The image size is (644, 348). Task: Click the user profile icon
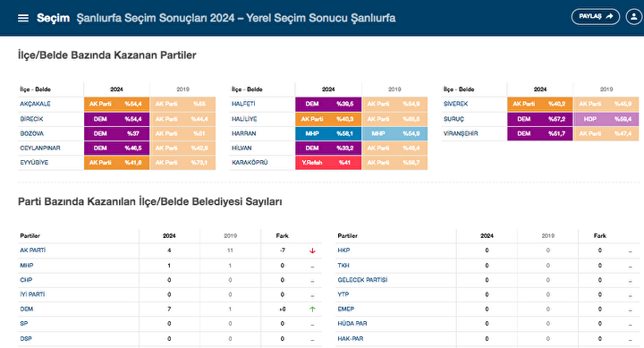[x=634, y=17]
